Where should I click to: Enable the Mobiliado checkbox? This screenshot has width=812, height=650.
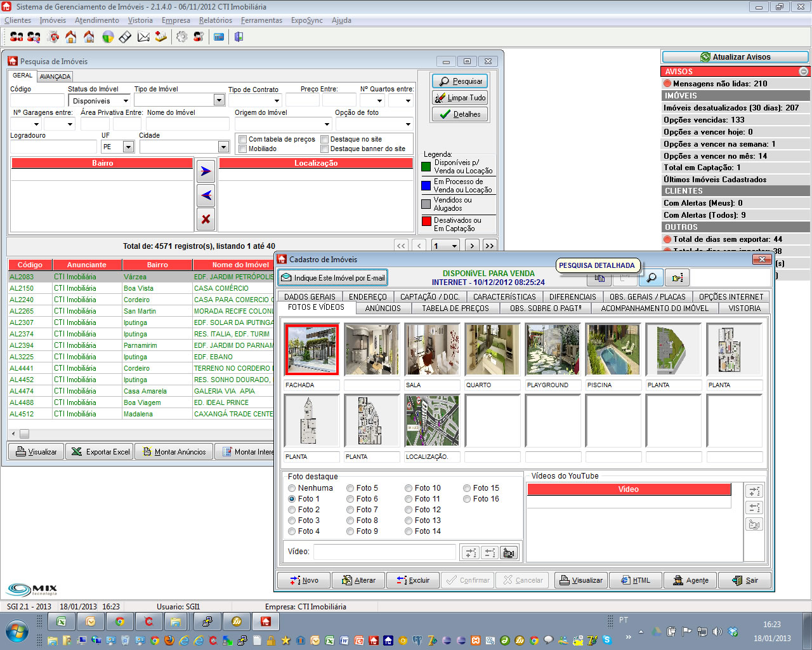click(243, 149)
